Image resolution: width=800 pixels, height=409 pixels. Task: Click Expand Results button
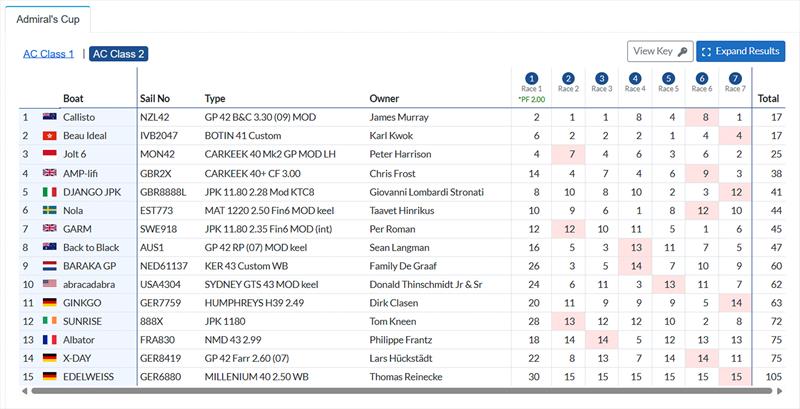pyautogui.click(x=740, y=52)
